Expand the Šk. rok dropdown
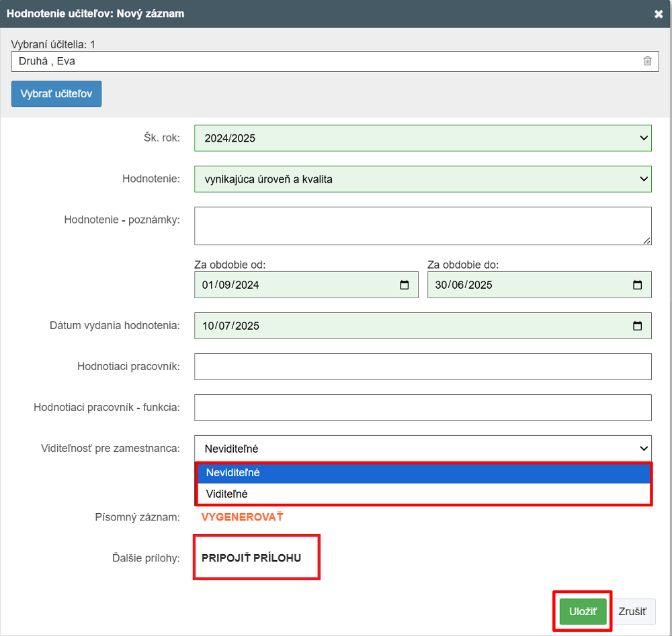 pos(423,138)
